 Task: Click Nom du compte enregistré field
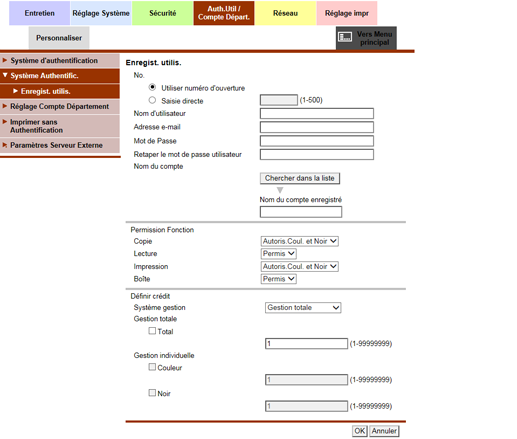click(301, 212)
